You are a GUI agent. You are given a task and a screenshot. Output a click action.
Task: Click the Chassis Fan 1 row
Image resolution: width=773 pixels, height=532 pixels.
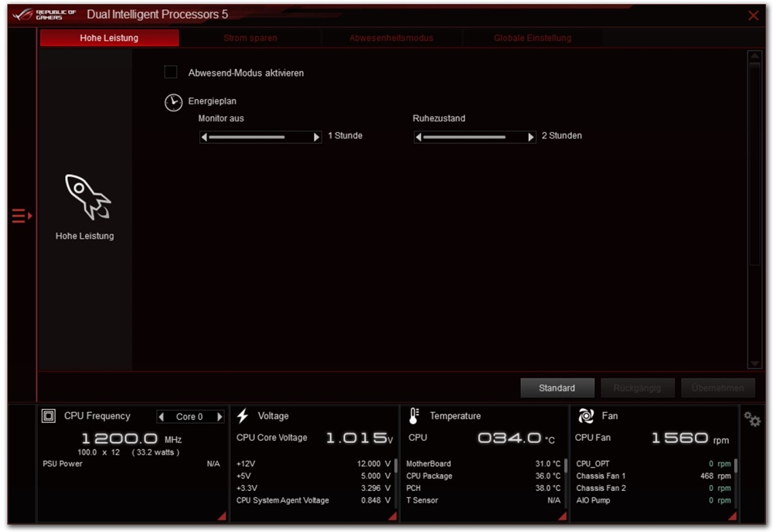[x=654, y=476]
